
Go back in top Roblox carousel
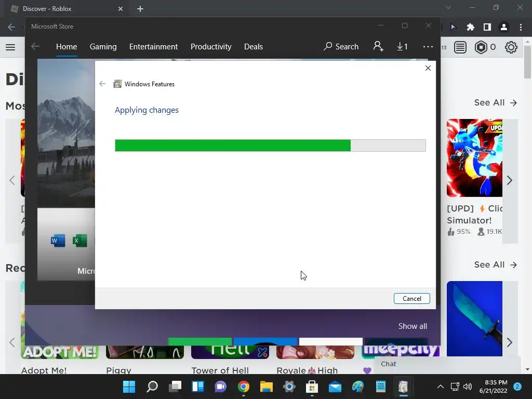point(12,180)
